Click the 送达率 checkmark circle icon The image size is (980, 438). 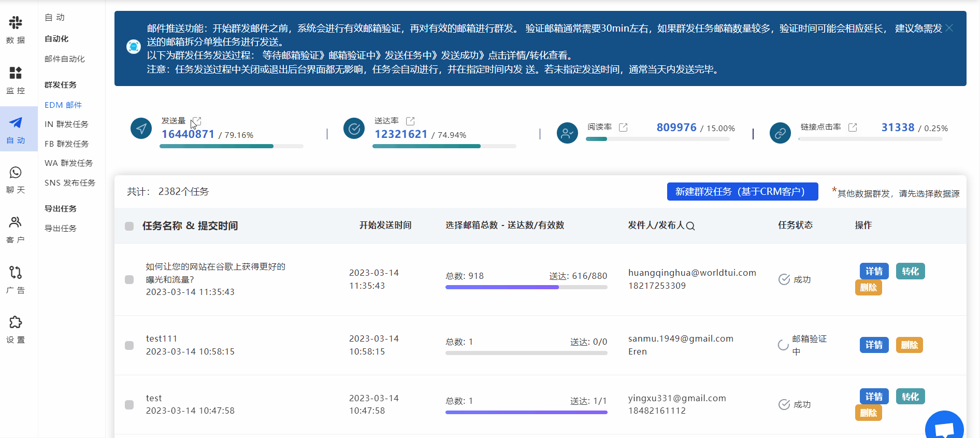pos(354,128)
